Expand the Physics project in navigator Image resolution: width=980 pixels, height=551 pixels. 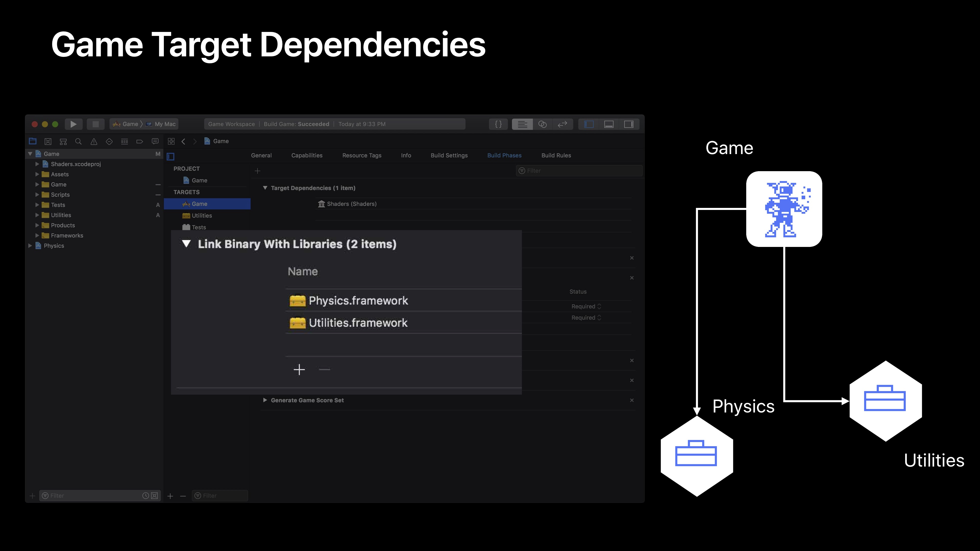30,246
